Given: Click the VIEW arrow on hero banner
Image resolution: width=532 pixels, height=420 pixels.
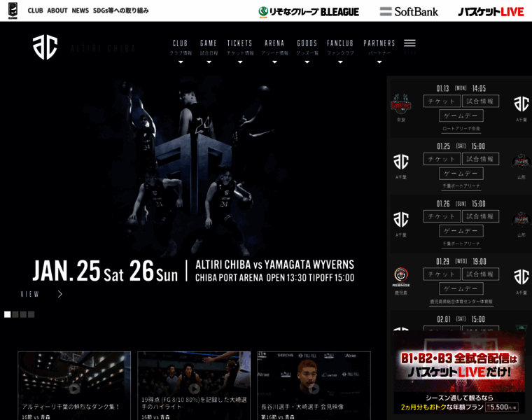Looking at the screenshot, I should click(x=60, y=294).
